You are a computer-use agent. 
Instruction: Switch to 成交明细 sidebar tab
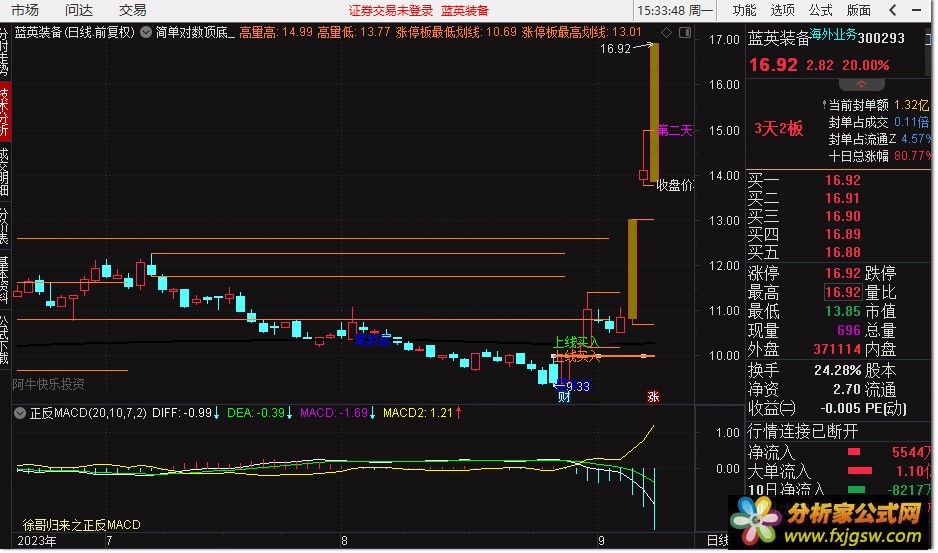[x=5, y=172]
